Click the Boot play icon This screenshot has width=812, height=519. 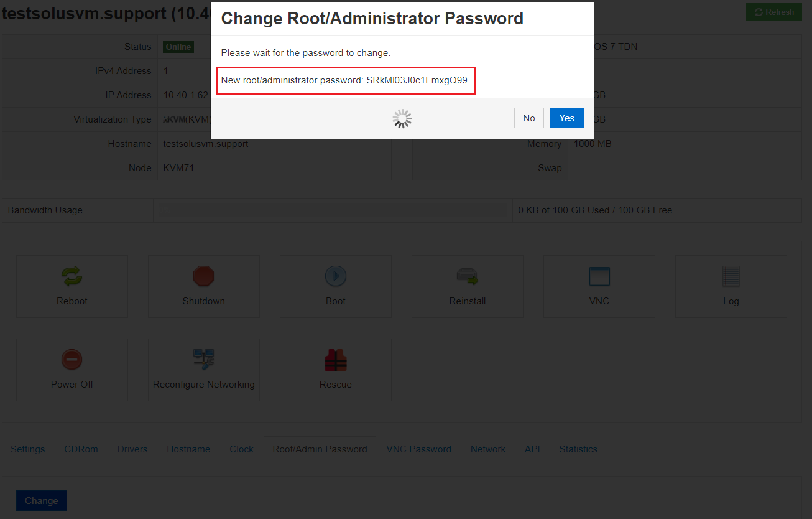(336, 276)
